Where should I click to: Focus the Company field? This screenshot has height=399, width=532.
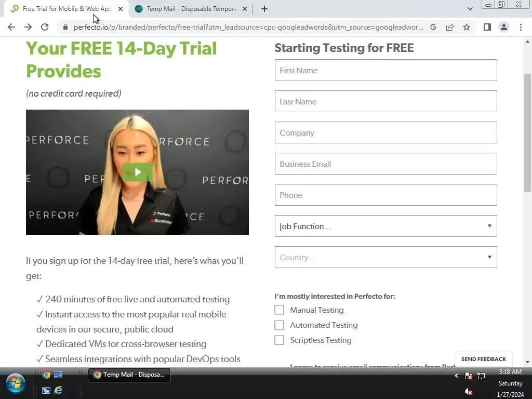click(x=386, y=132)
